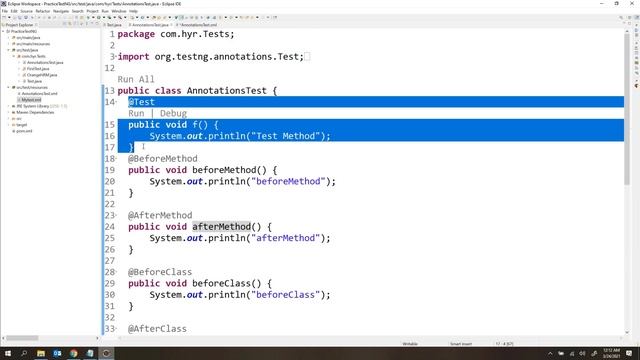Click the Smart Insert status bar field
The width and height of the screenshot is (640, 360).
click(461, 344)
